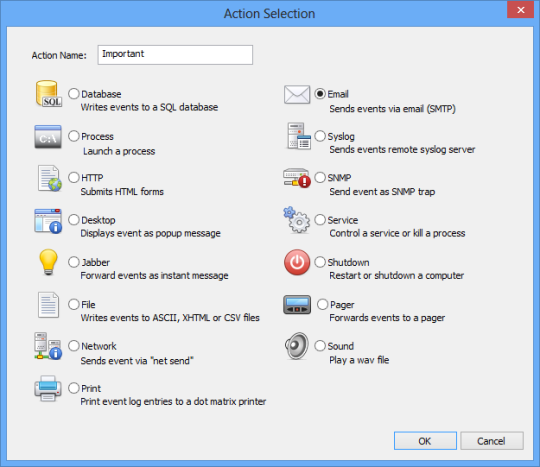Click the Print printer icon
540x467 pixels.
pyautogui.click(x=48, y=388)
